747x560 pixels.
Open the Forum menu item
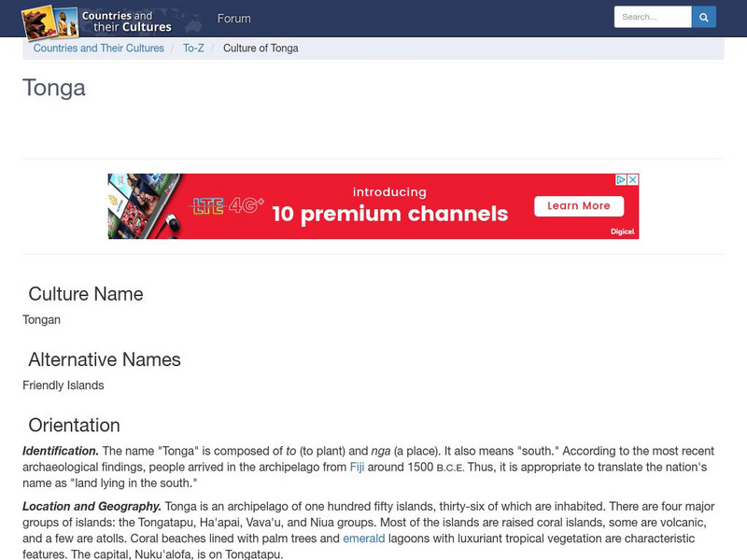tap(234, 19)
